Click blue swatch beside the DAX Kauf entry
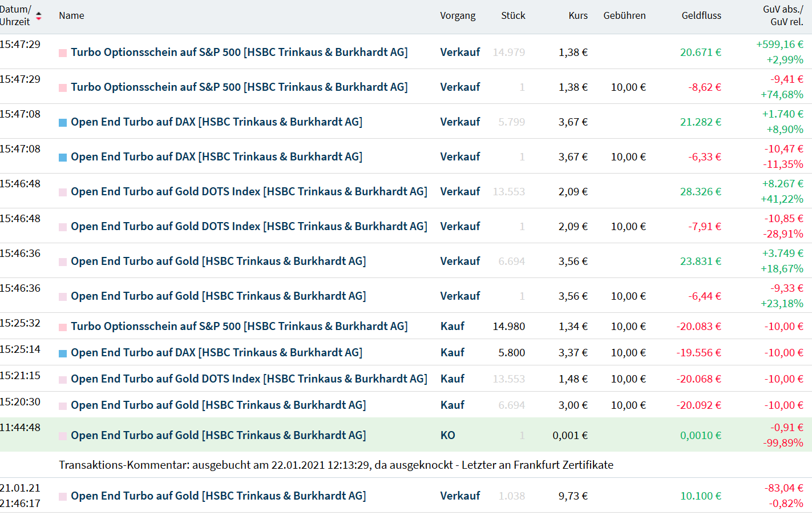This screenshot has width=812, height=515. point(63,353)
